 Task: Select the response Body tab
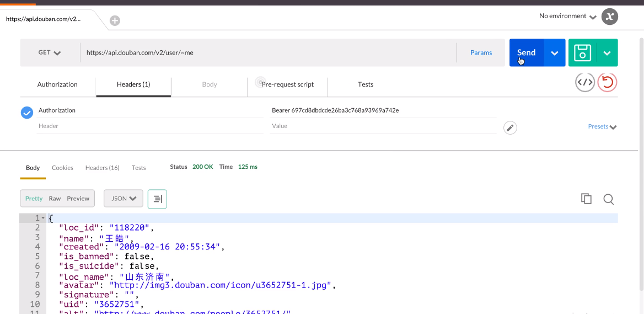coord(33,168)
